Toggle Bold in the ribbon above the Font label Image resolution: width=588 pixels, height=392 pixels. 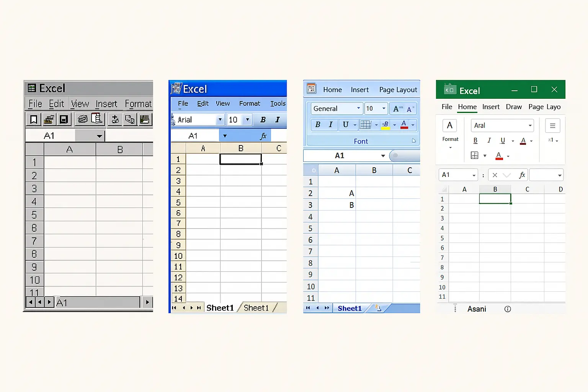pos(318,124)
